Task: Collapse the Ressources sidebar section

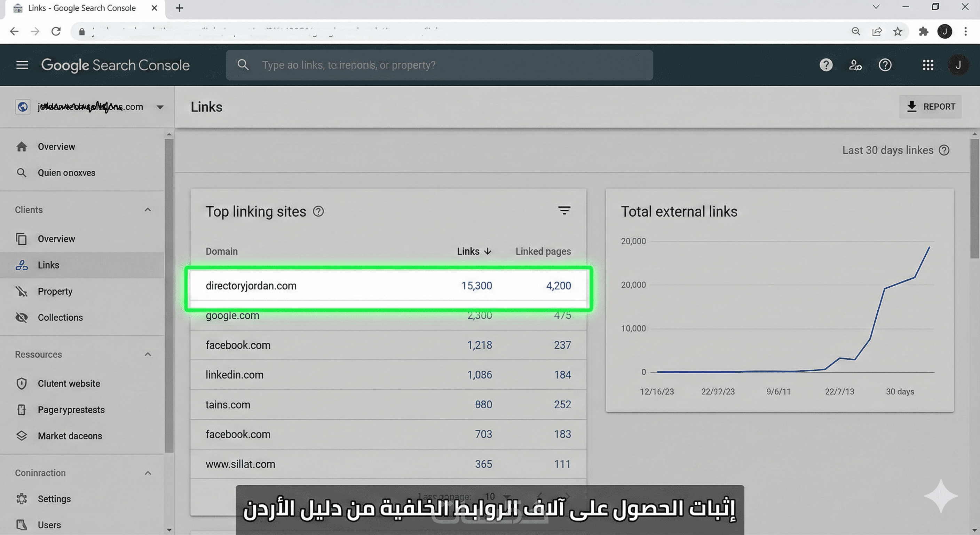Action: 148,355
